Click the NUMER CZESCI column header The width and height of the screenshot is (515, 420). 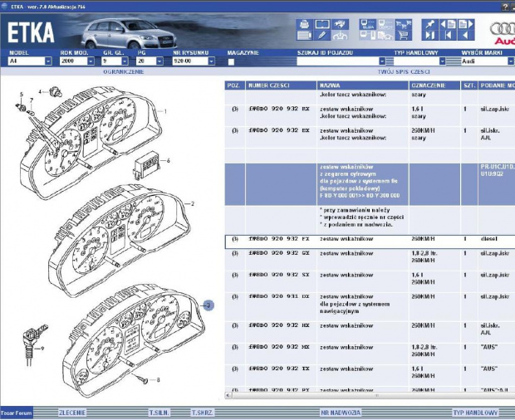[x=281, y=85]
